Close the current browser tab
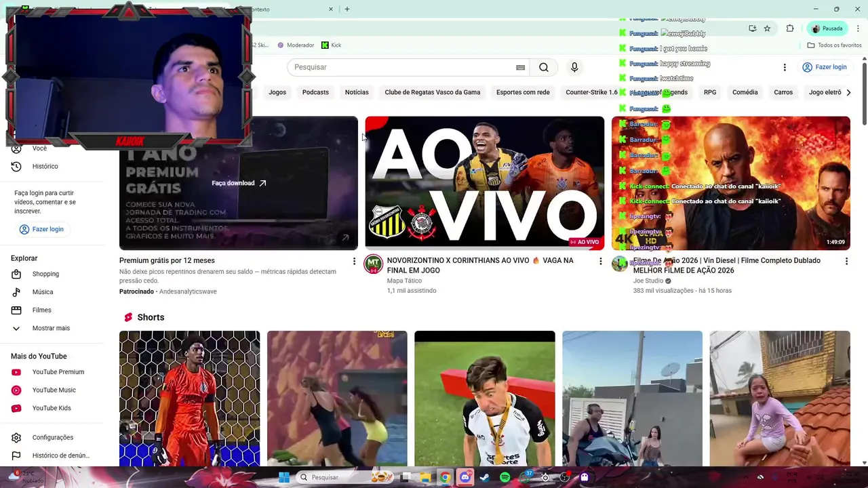Screen dimensions: 868x488 click(x=331, y=9)
